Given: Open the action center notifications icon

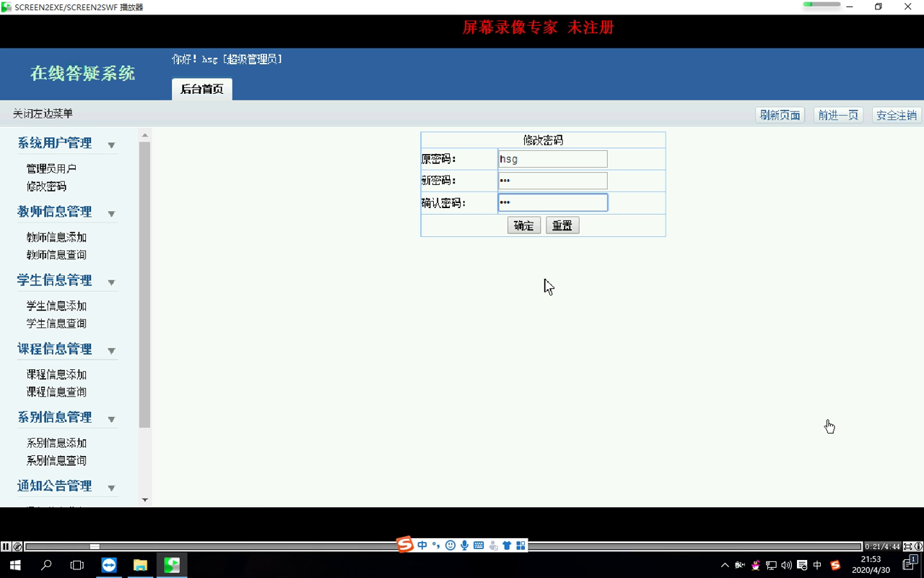Looking at the screenshot, I should (x=911, y=564).
